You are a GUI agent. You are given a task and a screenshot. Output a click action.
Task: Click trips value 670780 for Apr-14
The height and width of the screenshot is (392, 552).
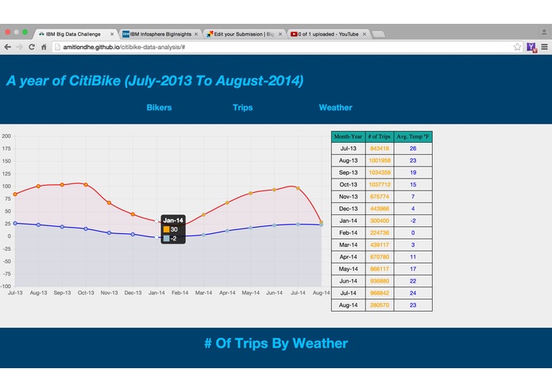click(x=380, y=257)
